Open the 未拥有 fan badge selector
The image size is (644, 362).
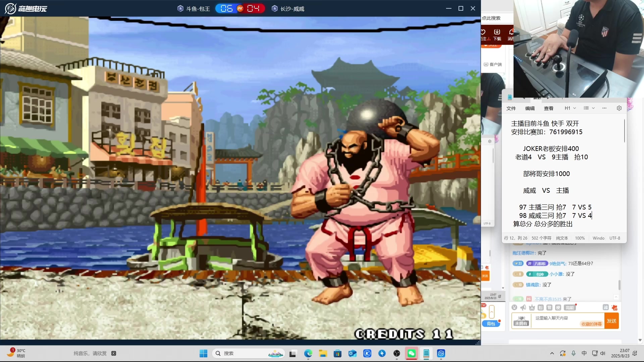pyautogui.click(x=521, y=321)
